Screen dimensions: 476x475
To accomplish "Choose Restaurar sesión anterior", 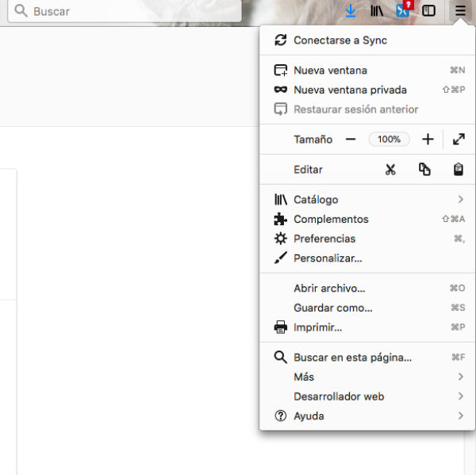I will pos(367,109).
